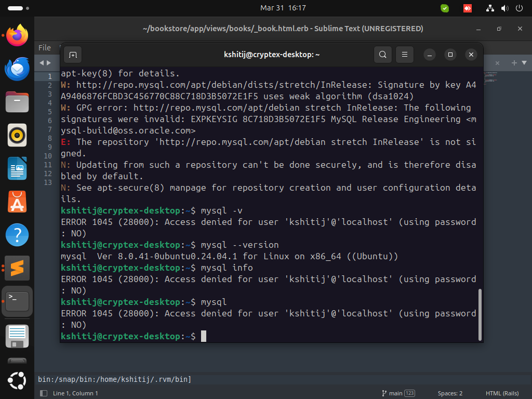
Task: Click Line 1, Column 1 status text
Action: 75,393
